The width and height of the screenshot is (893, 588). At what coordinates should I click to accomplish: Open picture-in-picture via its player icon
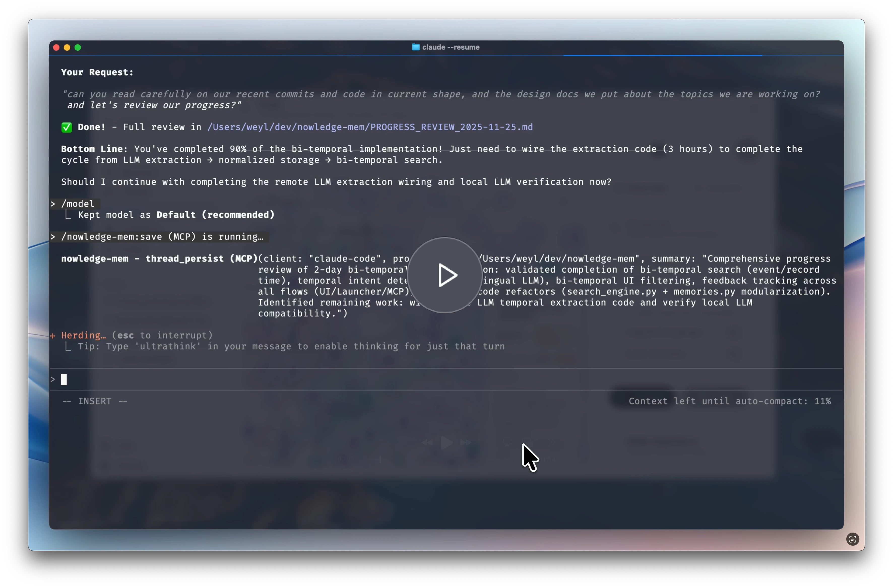pyautogui.click(x=528, y=442)
